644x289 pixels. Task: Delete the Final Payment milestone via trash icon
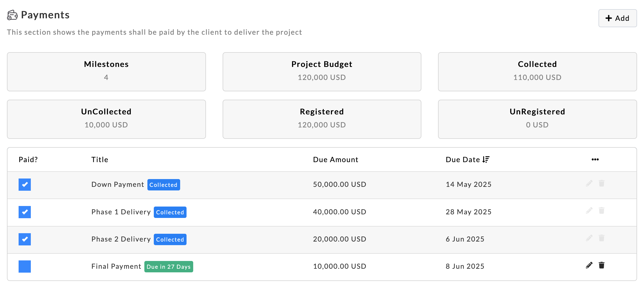coord(602,265)
